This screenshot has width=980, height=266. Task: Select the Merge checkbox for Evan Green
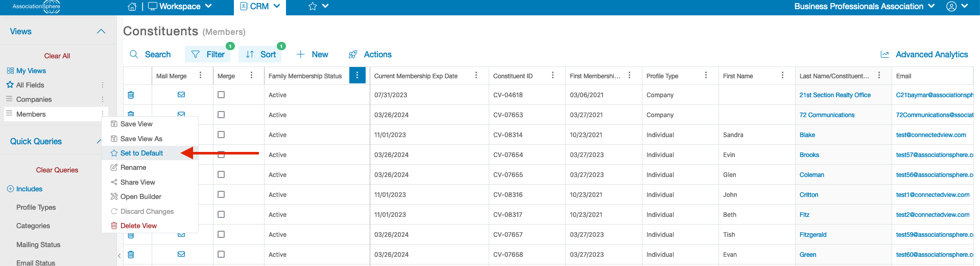pyautogui.click(x=221, y=254)
